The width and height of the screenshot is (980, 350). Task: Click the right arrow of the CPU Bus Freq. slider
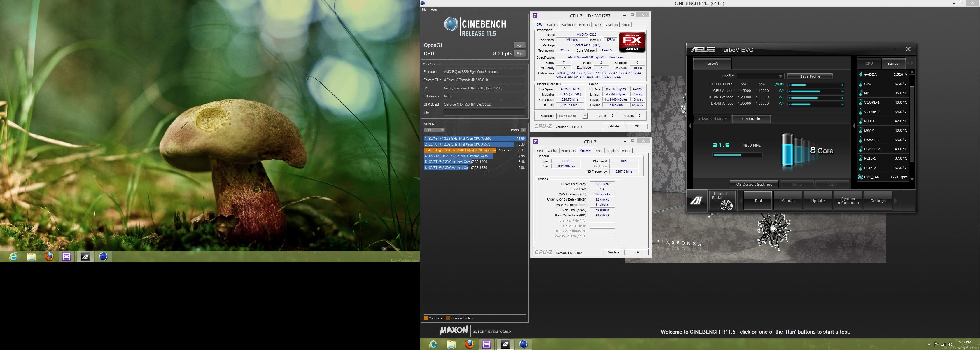point(842,85)
